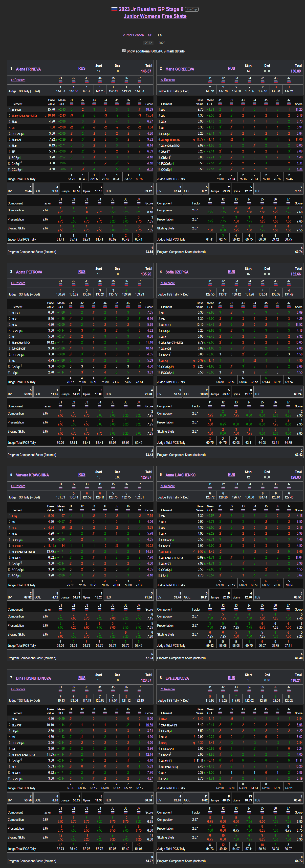This screenshot has width=305, height=868.
Task: Click RUS country link for Agata Petrova
Action: [x=82, y=272]
